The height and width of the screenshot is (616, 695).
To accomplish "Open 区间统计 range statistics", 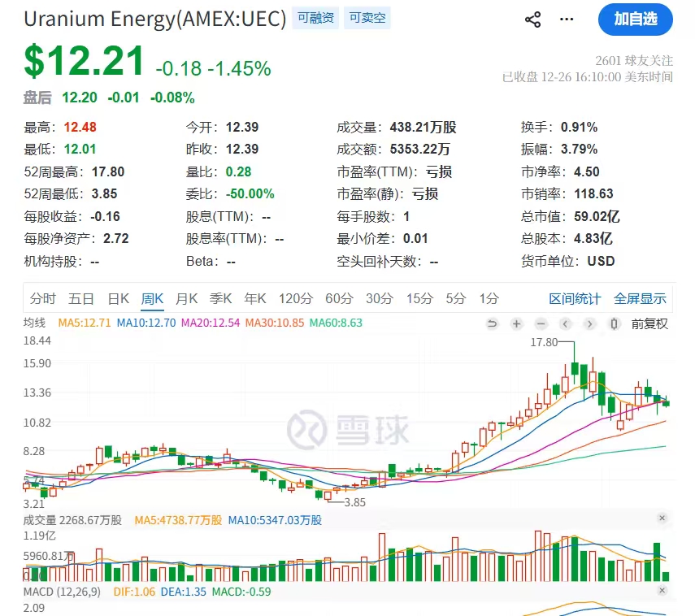I will 575,299.
